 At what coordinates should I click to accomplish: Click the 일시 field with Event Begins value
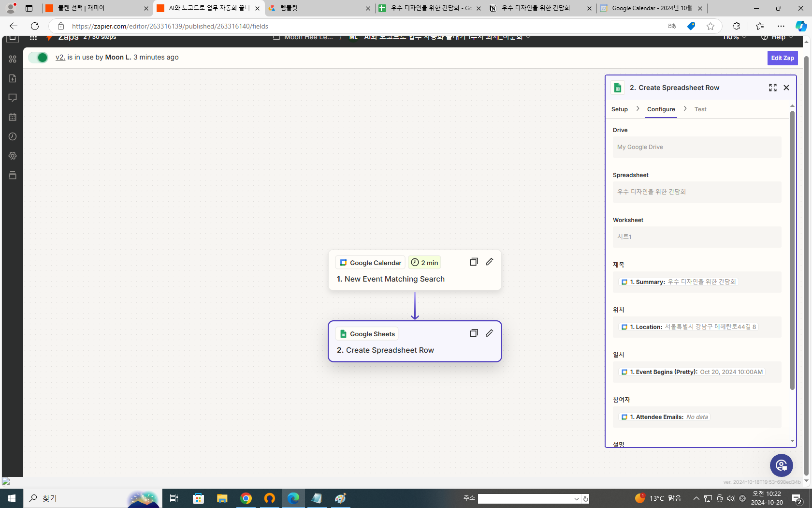pos(697,372)
